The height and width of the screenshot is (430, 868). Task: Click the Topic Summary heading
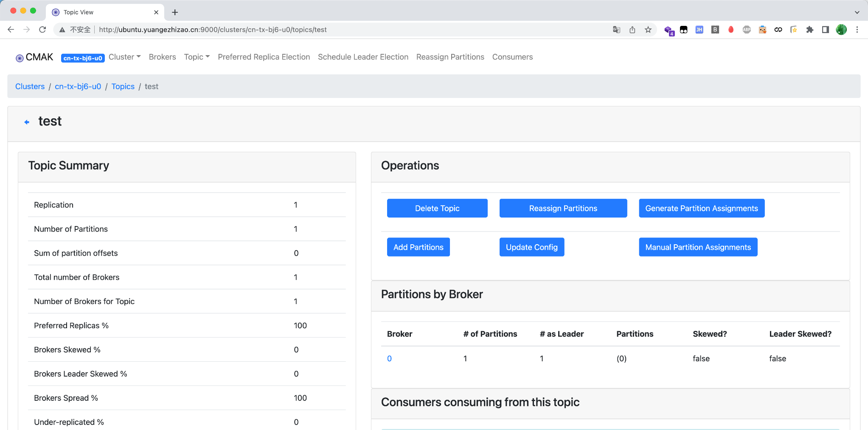[69, 165]
